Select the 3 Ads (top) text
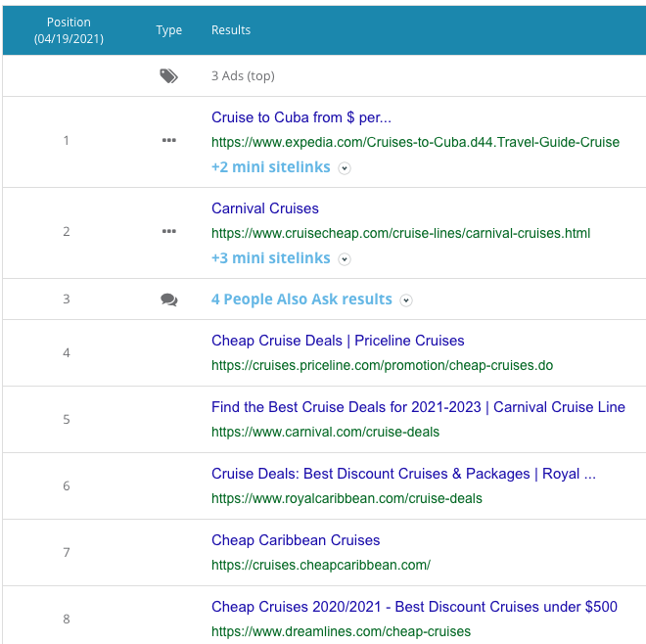646x644 pixels. (x=243, y=76)
